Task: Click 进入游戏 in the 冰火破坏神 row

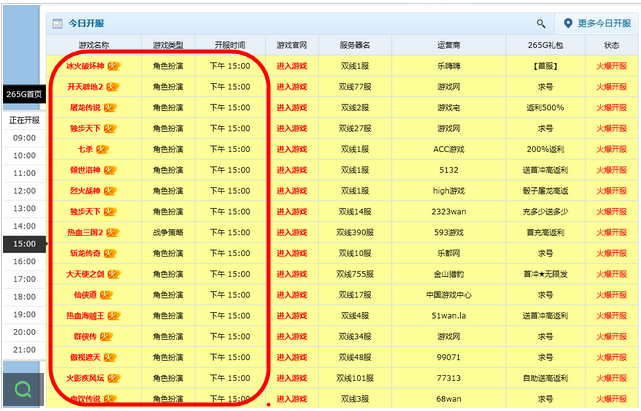Action: pyautogui.click(x=291, y=66)
